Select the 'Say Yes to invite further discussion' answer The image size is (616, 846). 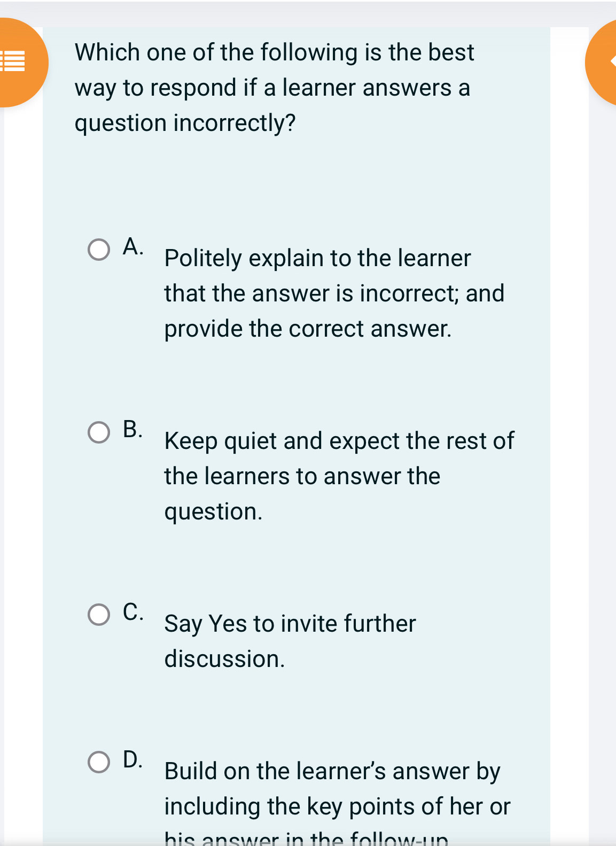point(290,640)
